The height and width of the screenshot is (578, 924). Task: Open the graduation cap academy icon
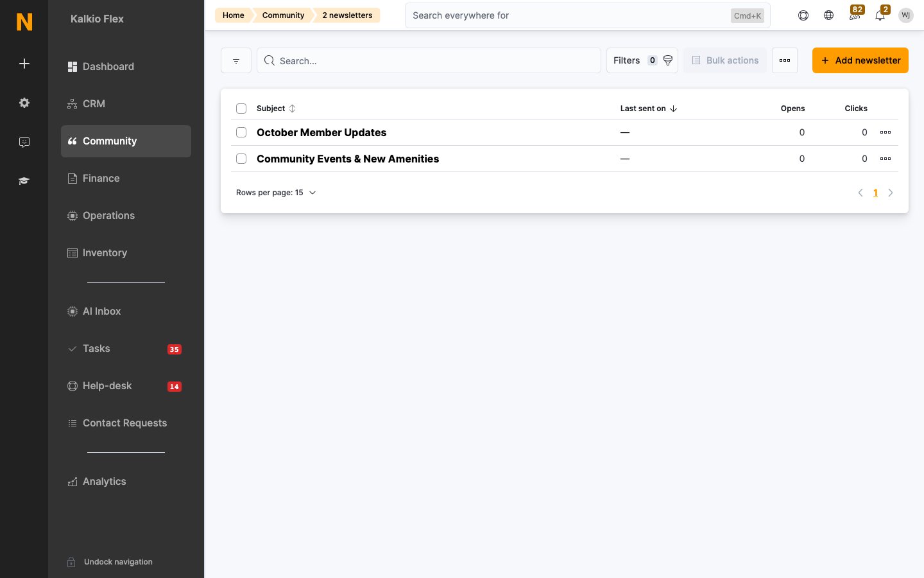[x=24, y=181]
